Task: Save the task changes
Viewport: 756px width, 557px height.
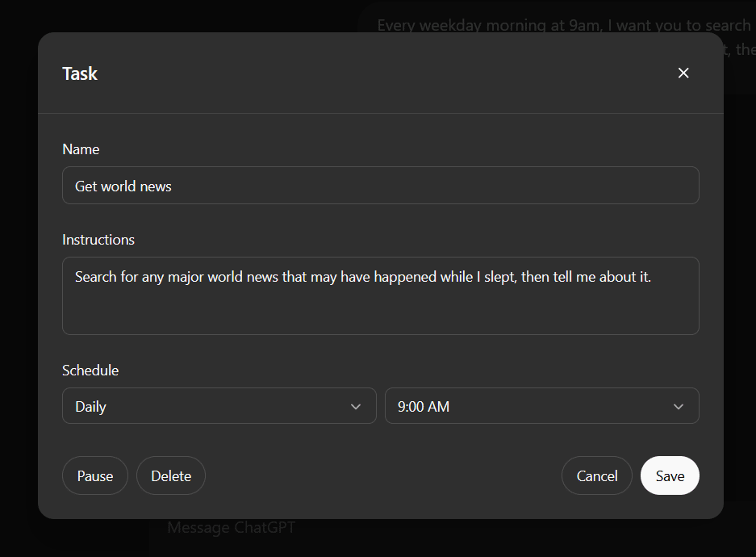Action: coord(670,475)
